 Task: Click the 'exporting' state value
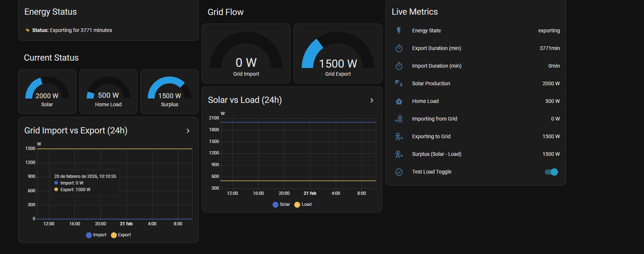(x=549, y=31)
